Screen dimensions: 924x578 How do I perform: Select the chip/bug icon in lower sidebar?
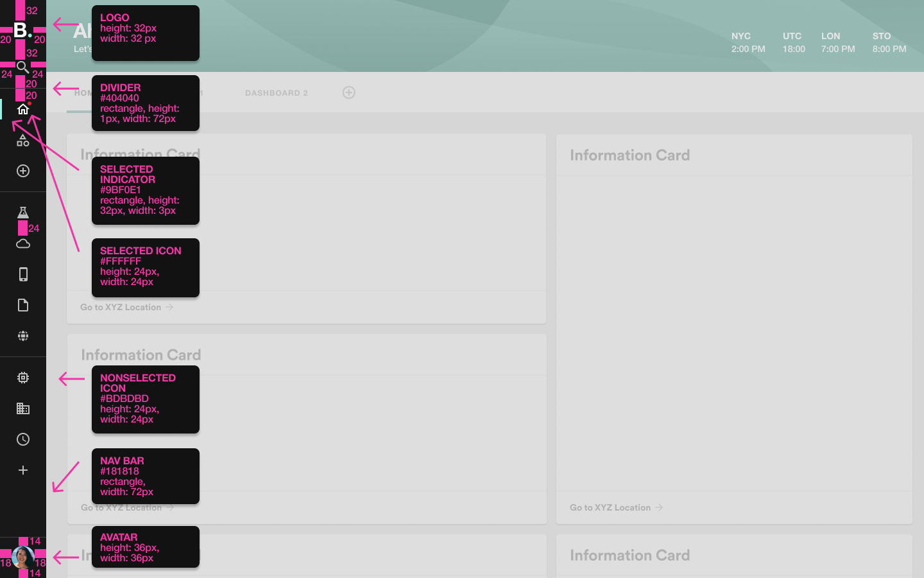pyautogui.click(x=23, y=378)
